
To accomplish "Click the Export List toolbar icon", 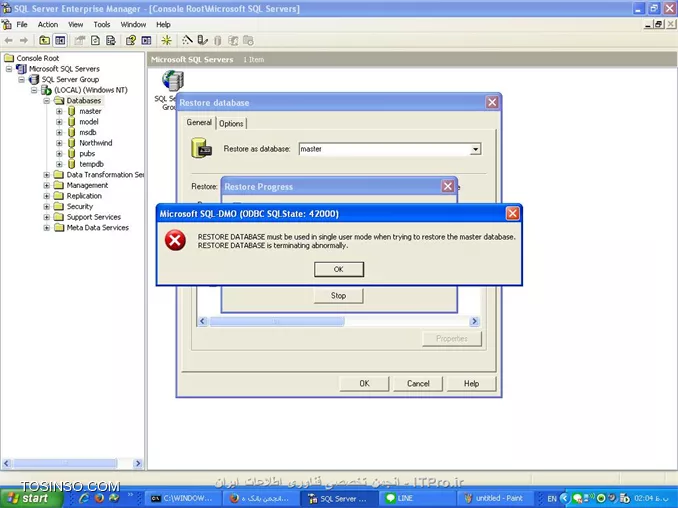I will (x=111, y=41).
